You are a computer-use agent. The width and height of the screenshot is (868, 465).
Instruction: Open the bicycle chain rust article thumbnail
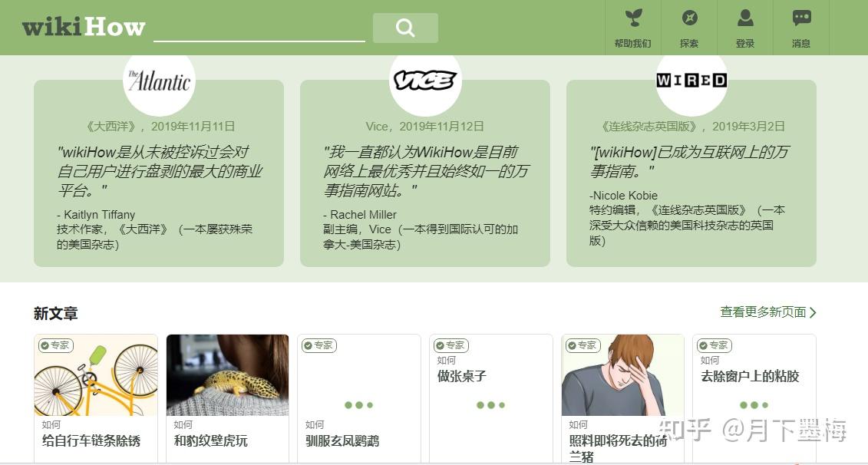(96, 375)
